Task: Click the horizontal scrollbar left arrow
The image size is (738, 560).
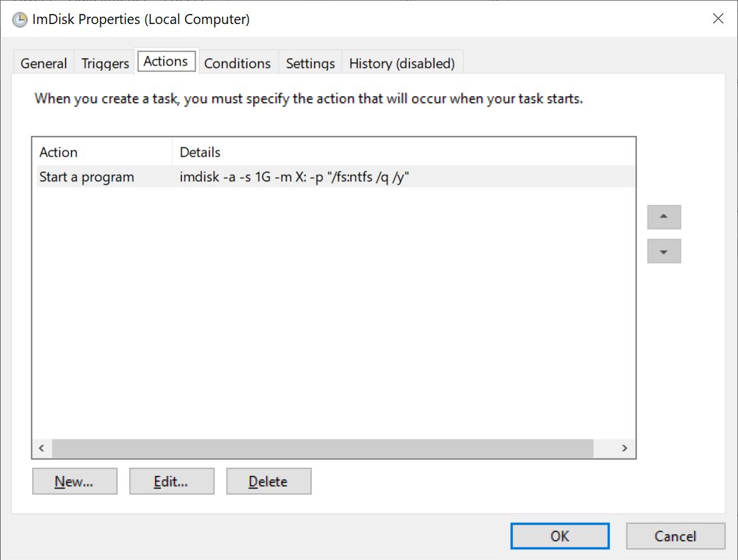Action: (42, 448)
